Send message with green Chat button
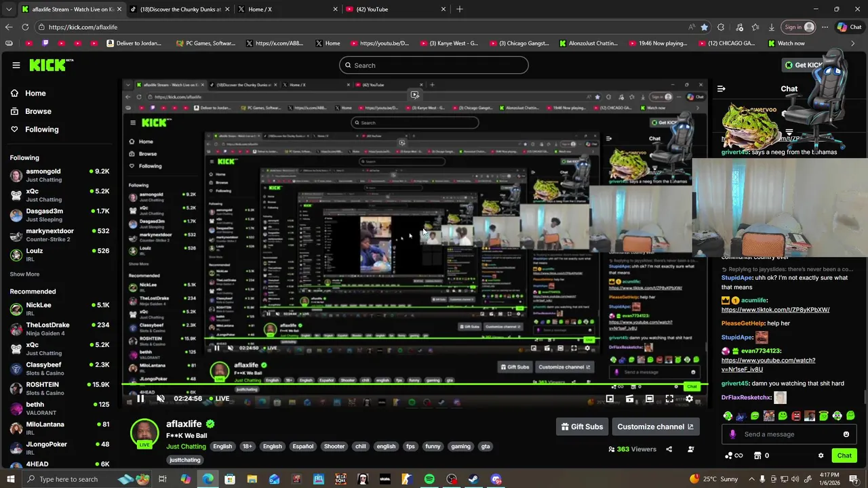The height and width of the screenshot is (488, 868). 844,455
